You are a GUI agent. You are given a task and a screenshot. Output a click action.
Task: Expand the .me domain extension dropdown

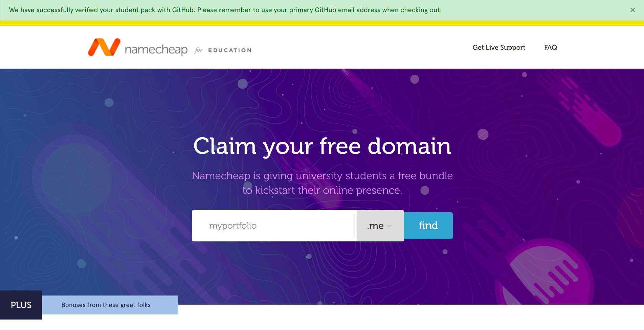coord(380,226)
